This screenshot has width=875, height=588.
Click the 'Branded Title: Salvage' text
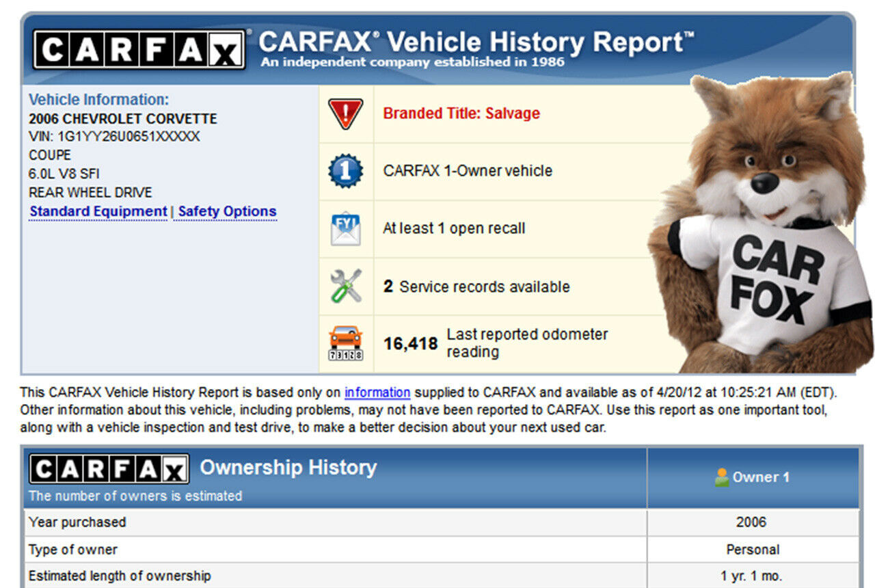(x=461, y=113)
